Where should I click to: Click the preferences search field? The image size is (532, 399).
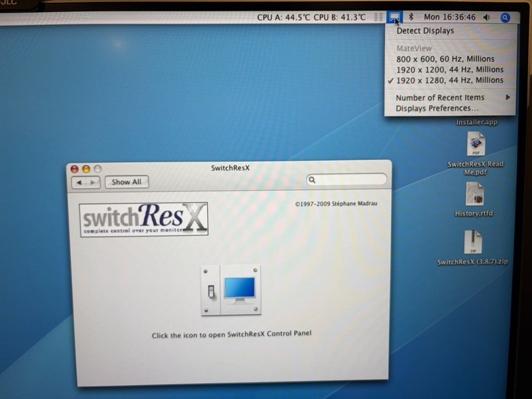point(347,180)
